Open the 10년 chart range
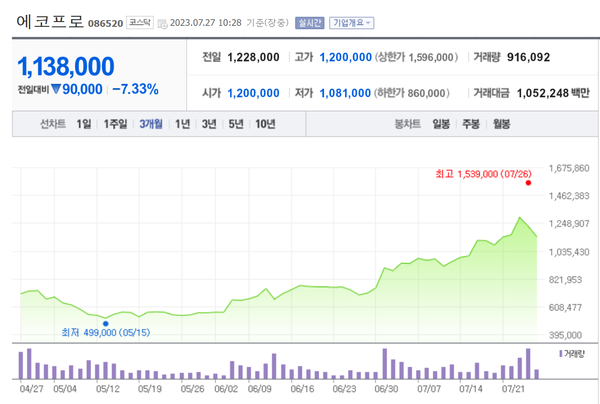Screen dimensions: 600x404 [265, 125]
